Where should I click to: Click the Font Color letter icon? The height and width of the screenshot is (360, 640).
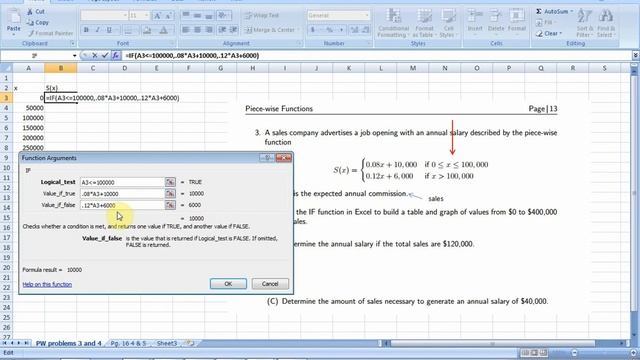click(x=163, y=30)
